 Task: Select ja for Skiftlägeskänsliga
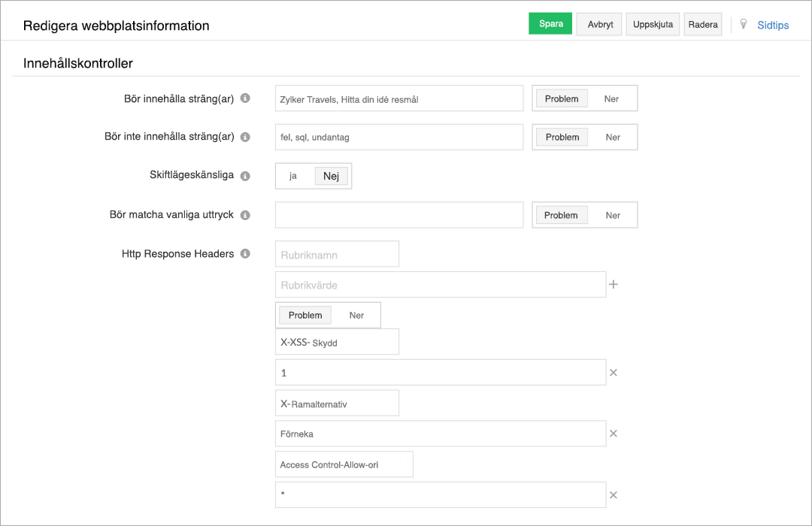pos(292,176)
